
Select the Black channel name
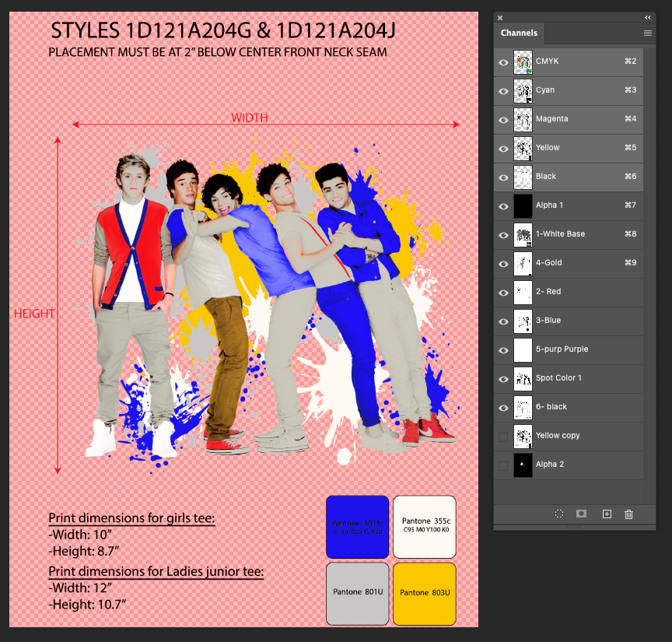coord(545,177)
